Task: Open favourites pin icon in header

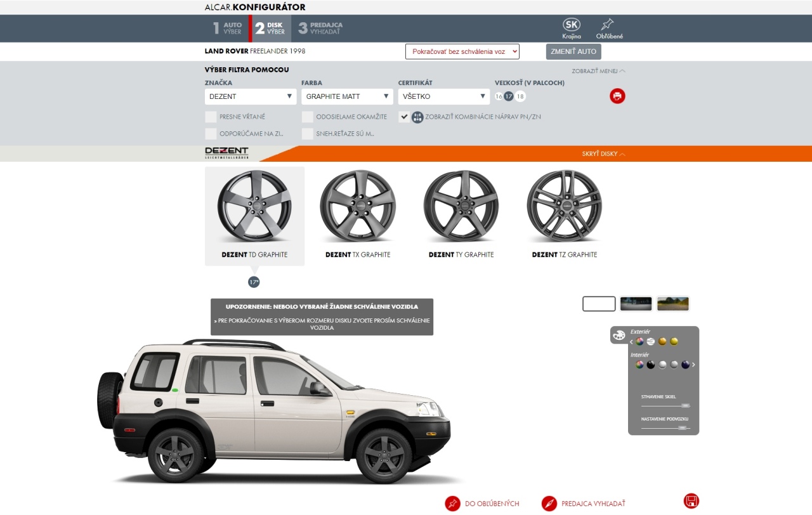Action: click(x=608, y=25)
